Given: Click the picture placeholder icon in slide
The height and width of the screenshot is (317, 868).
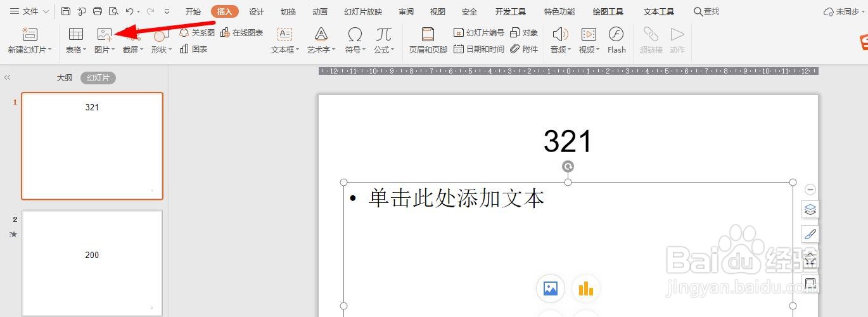Looking at the screenshot, I should tap(551, 288).
